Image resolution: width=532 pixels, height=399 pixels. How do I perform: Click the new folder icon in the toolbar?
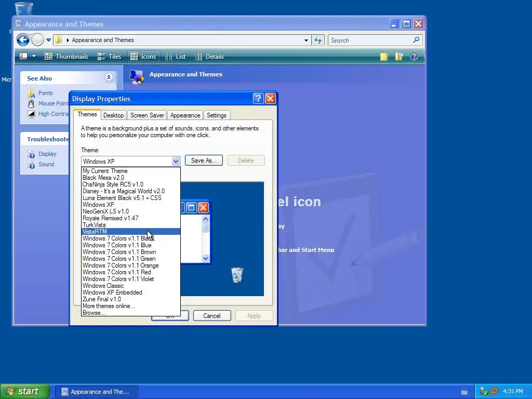tap(384, 57)
